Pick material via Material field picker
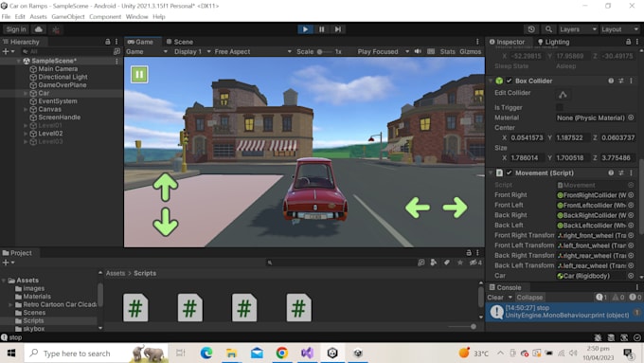 pyautogui.click(x=631, y=118)
